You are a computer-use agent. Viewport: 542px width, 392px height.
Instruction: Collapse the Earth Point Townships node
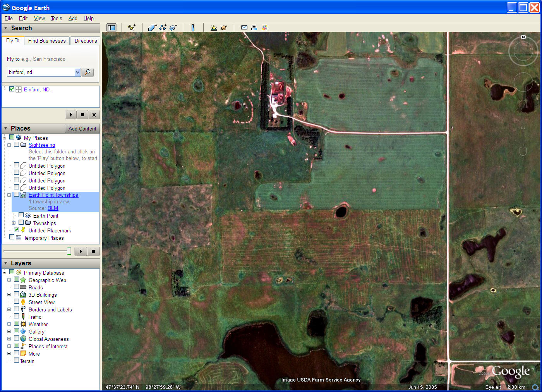[9, 195]
